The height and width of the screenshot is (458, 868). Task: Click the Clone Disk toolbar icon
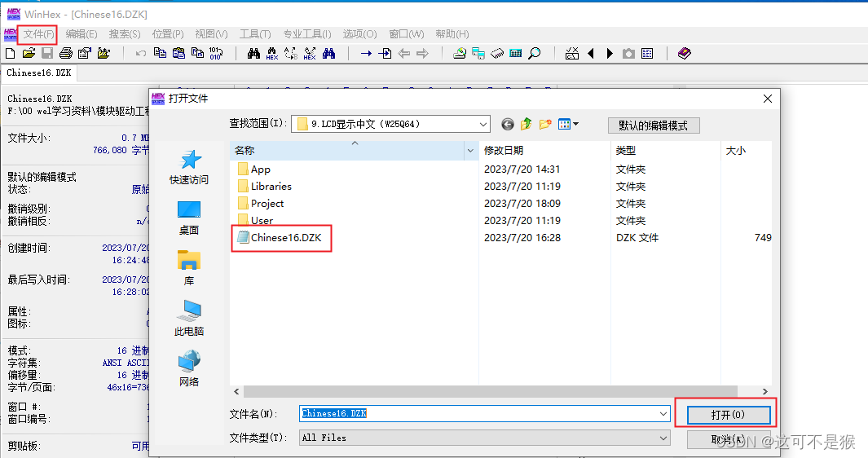478,53
